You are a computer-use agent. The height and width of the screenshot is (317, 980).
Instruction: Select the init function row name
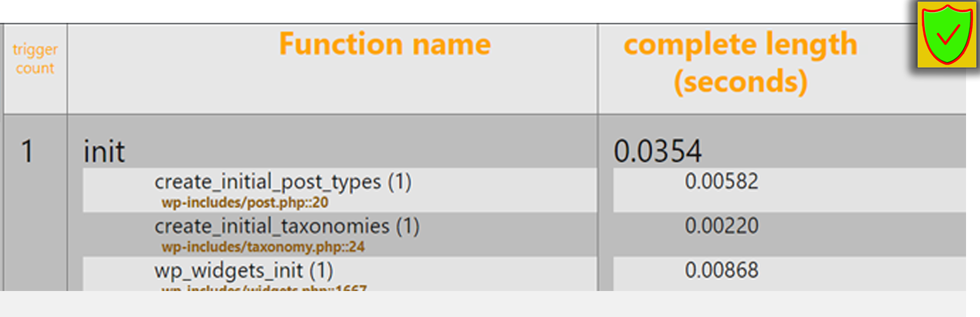coord(105,152)
